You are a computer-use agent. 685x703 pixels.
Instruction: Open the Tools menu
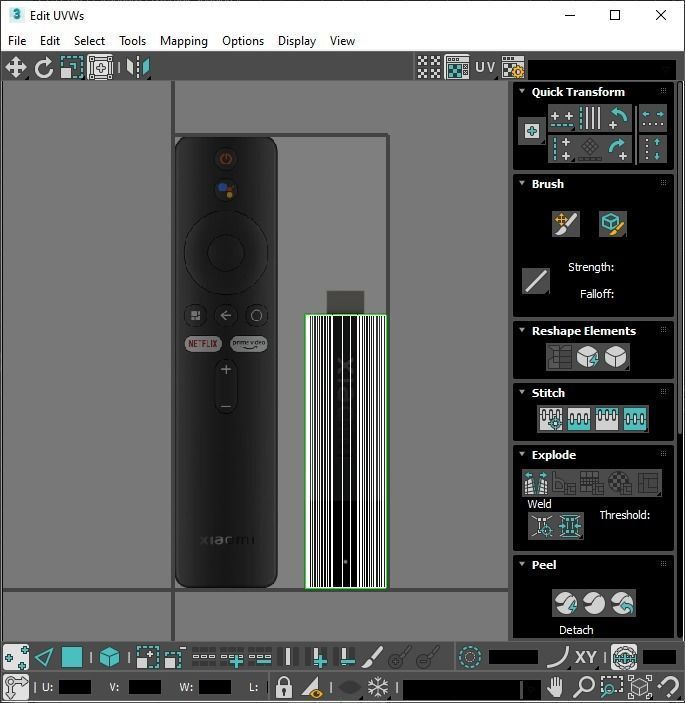[132, 41]
